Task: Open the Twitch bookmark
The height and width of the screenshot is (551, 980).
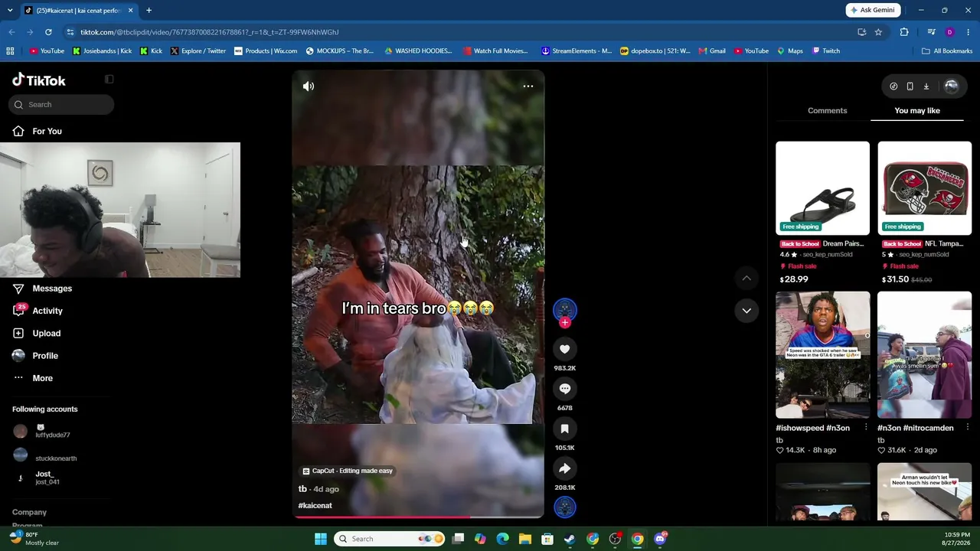Action: 826,51
